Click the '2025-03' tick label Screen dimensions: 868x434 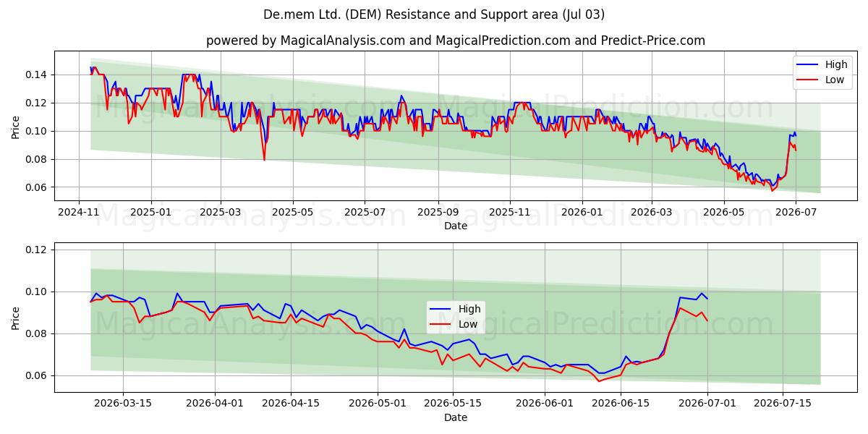[x=221, y=212]
